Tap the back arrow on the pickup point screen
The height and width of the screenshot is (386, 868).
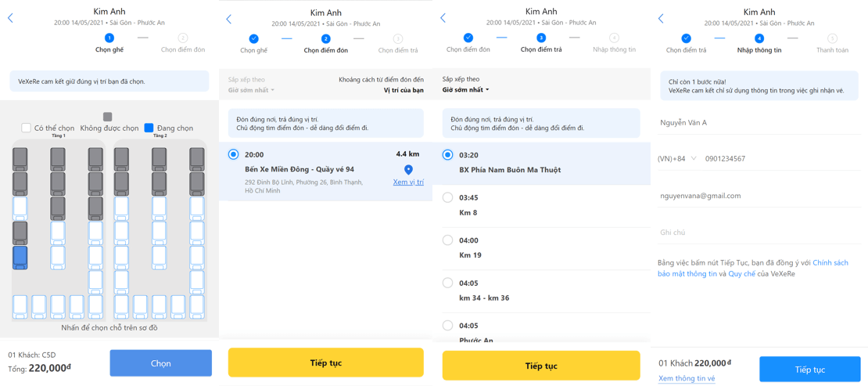[228, 19]
